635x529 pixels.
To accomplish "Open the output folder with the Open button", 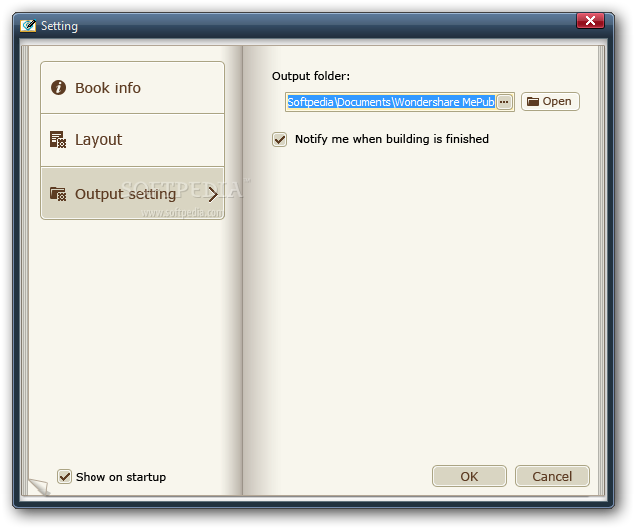I will (550, 101).
